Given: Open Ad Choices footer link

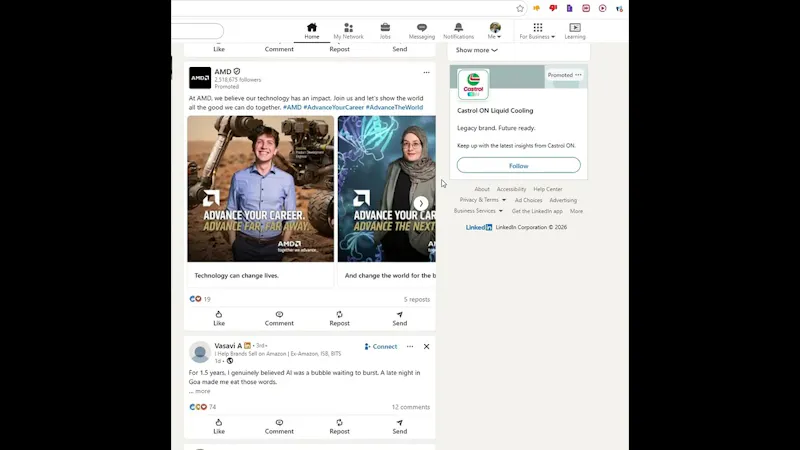Looking at the screenshot, I should click(528, 201).
